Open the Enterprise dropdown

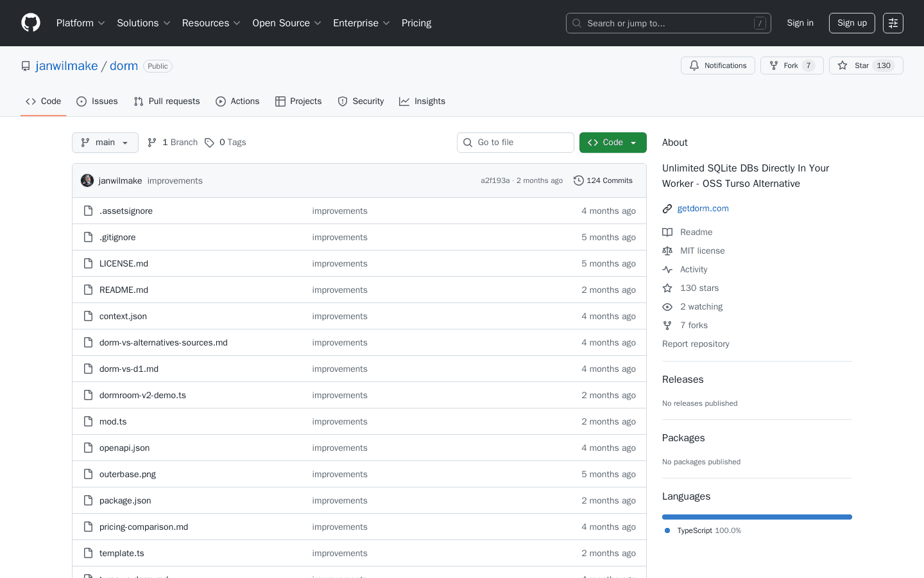pyautogui.click(x=361, y=23)
